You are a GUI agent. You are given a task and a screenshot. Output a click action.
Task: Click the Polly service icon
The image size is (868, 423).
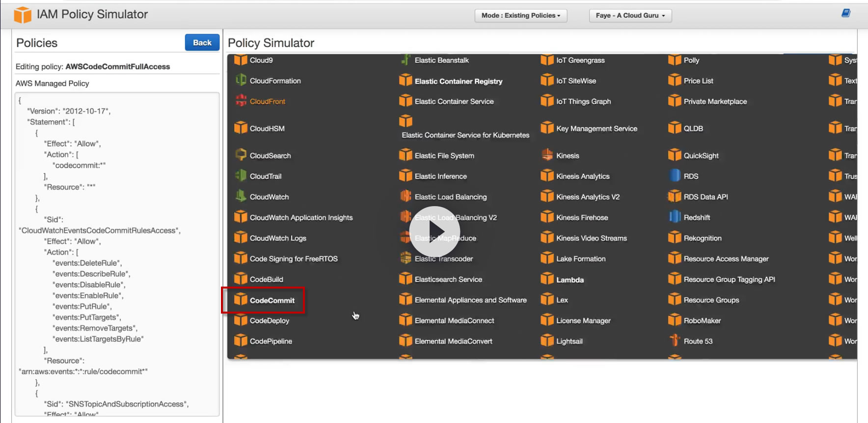click(675, 60)
